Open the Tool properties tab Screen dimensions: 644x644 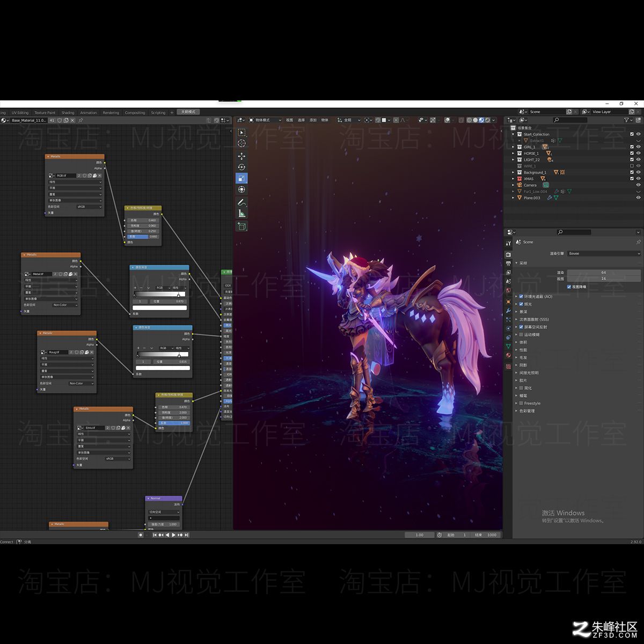point(508,243)
